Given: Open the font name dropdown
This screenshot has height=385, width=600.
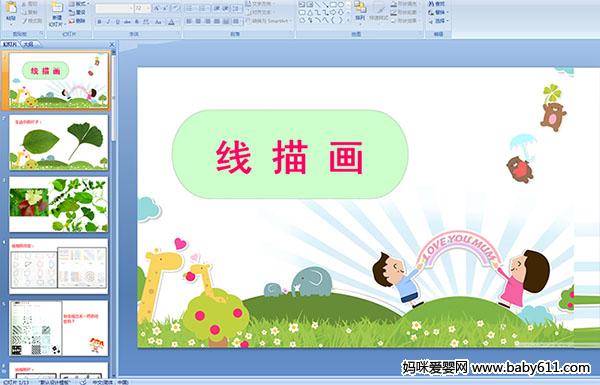Looking at the screenshot, I should (x=114, y=8).
